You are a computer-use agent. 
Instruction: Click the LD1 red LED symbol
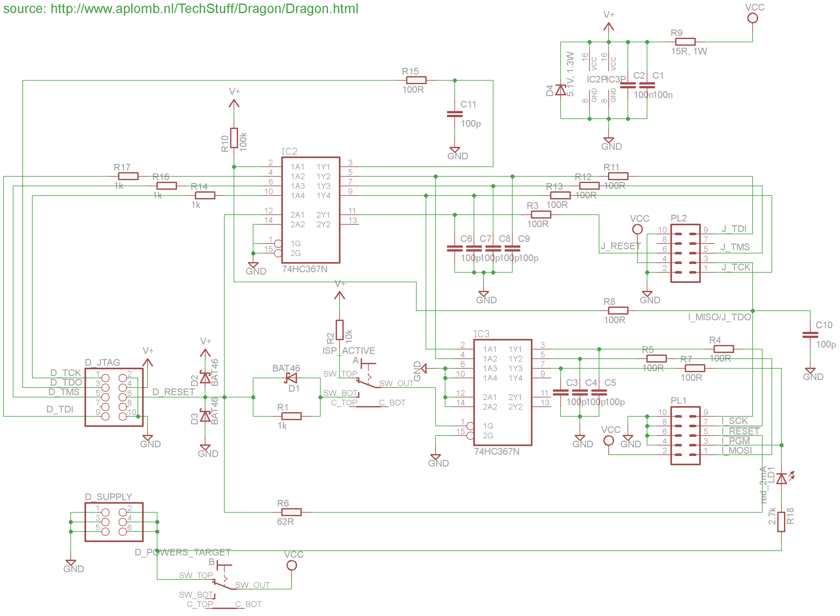tap(781, 478)
